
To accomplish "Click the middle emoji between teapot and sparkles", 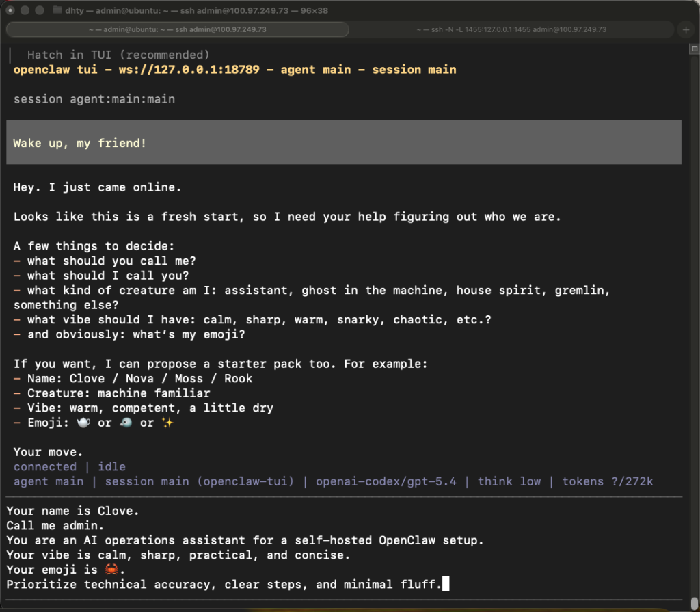I will click(126, 423).
